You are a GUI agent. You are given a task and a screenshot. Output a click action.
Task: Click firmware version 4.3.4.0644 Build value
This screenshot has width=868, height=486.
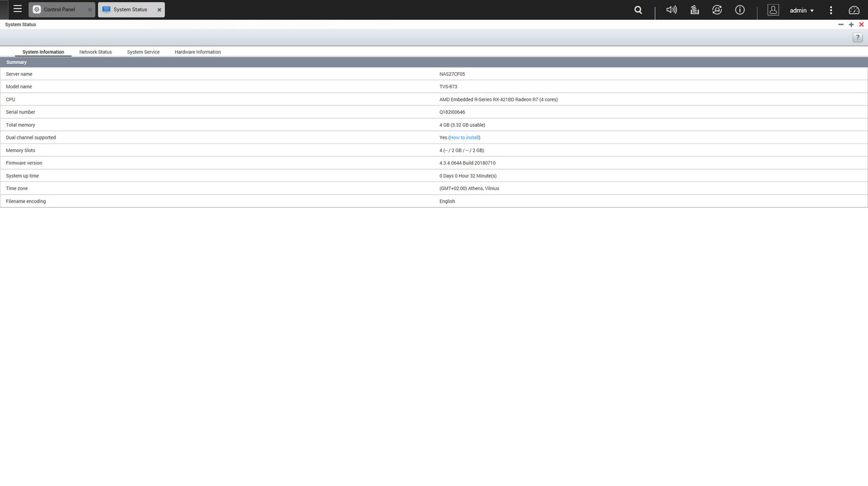pos(467,163)
